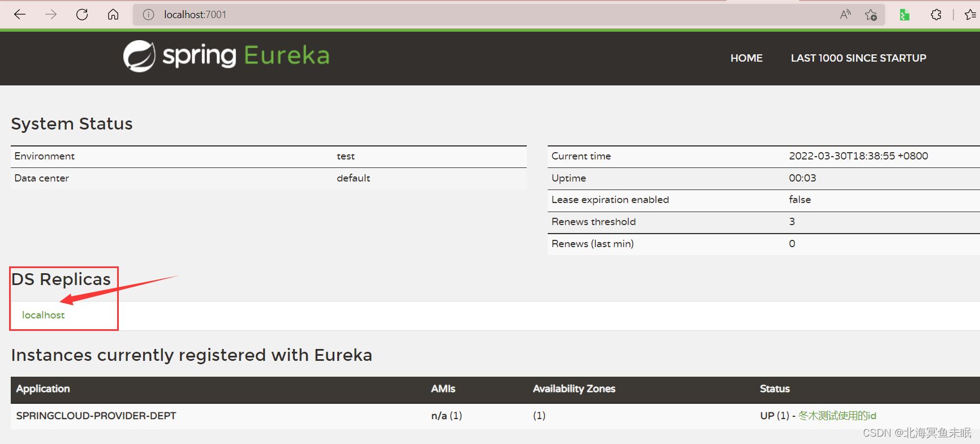This screenshot has height=444, width=980.
Task: Select the Renews threshold value 3
Action: [792, 222]
